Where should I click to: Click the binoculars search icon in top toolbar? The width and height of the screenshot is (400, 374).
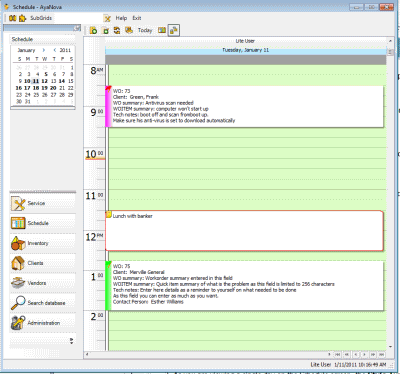point(12,18)
